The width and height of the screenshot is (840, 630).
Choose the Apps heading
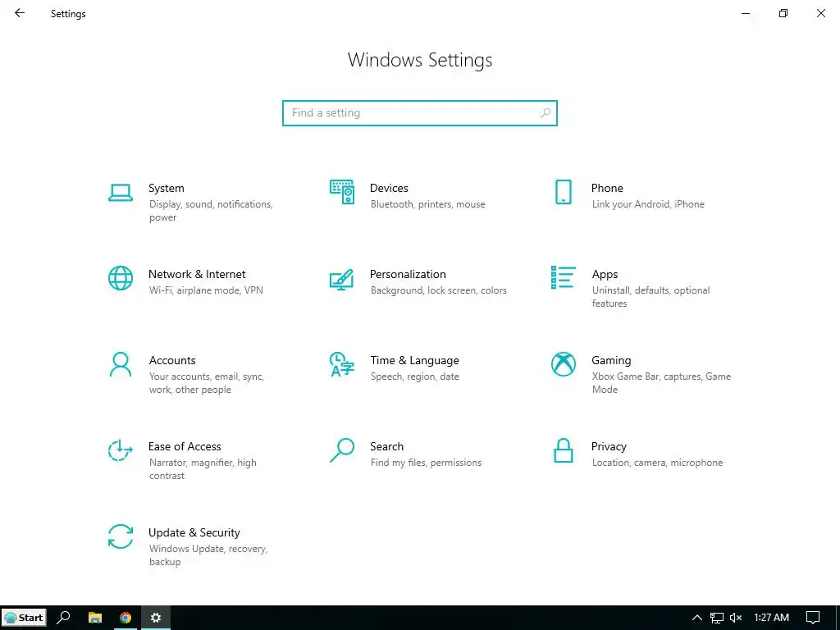click(x=605, y=274)
